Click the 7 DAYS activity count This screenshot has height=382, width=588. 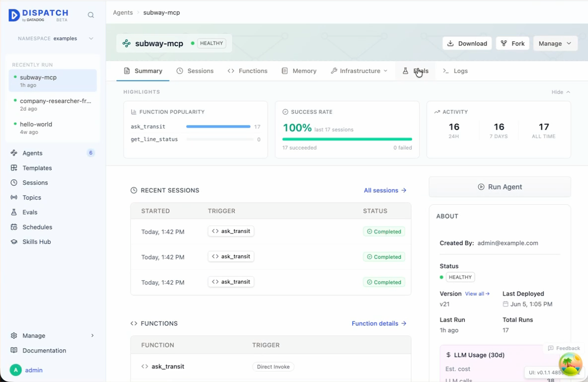(x=499, y=127)
